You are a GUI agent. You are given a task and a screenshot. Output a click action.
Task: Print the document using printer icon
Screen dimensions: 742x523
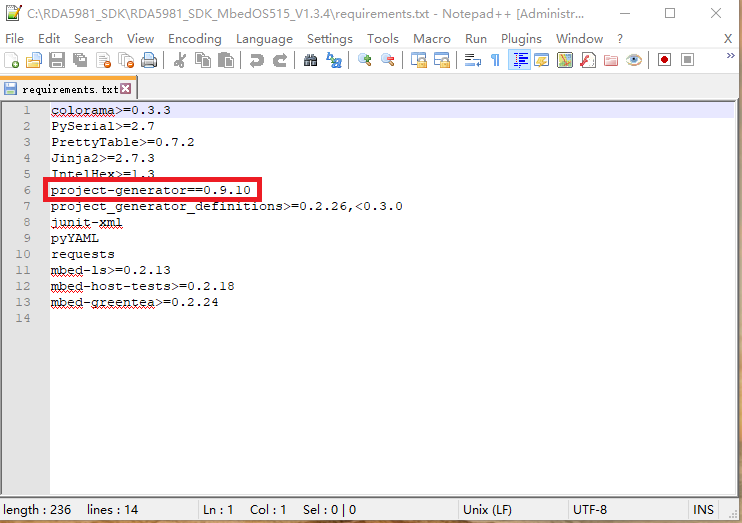pyautogui.click(x=149, y=60)
